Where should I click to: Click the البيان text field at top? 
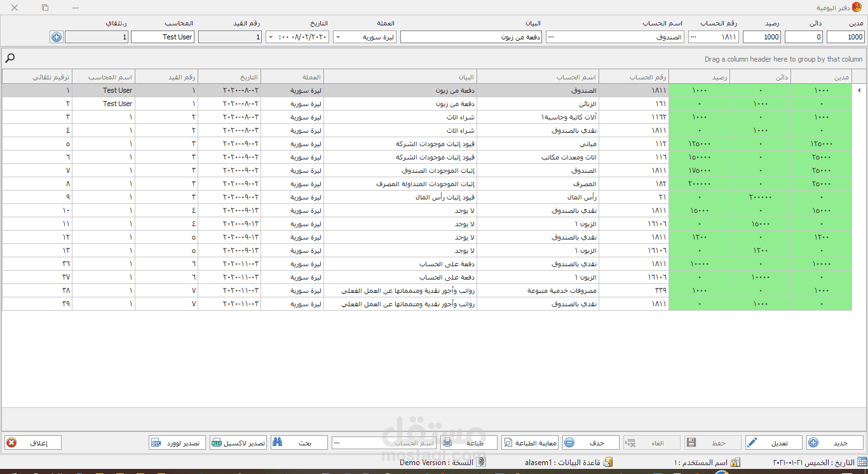(x=471, y=37)
